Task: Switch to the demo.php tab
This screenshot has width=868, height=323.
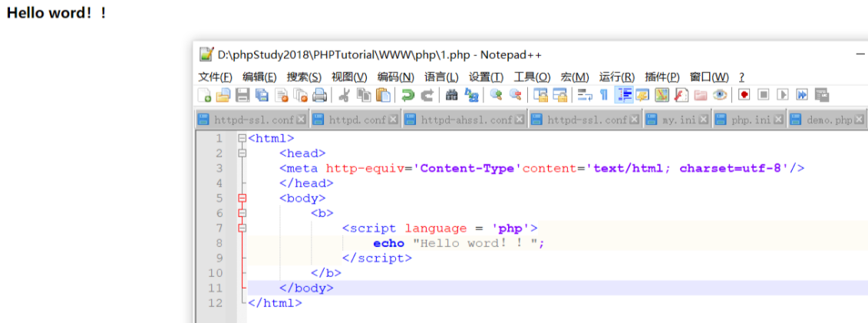Action: [829, 120]
